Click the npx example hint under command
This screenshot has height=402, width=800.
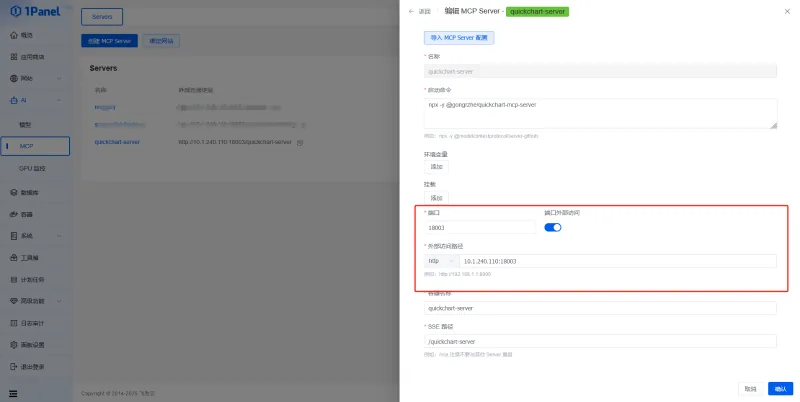click(x=481, y=136)
